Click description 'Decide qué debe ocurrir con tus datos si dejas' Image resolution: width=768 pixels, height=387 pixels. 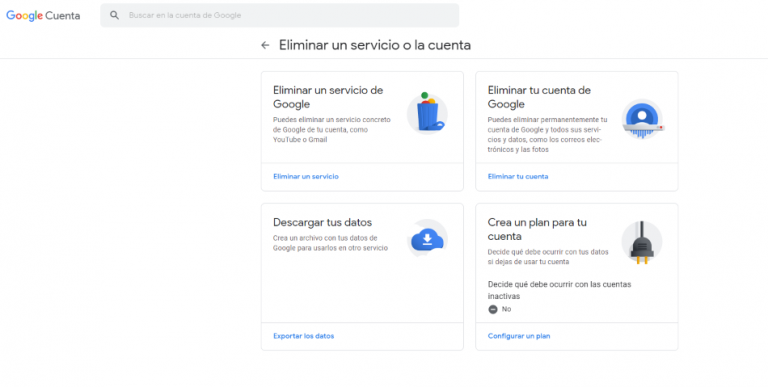pos(548,257)
